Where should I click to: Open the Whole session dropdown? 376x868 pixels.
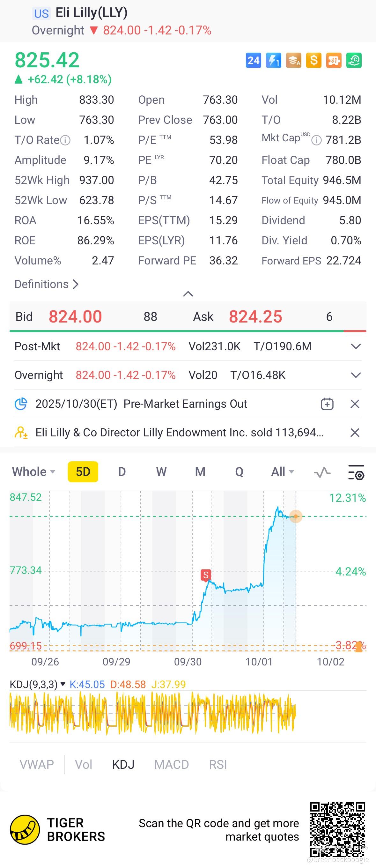[33, 472]
